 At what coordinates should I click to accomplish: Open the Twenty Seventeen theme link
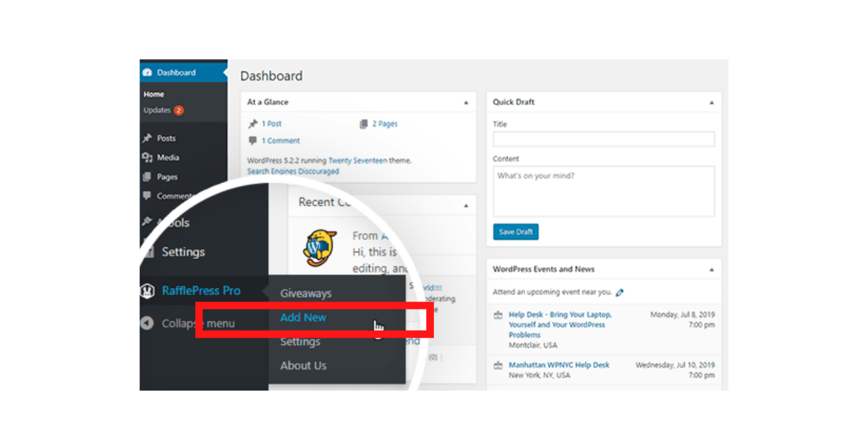[x=357, y=161]
